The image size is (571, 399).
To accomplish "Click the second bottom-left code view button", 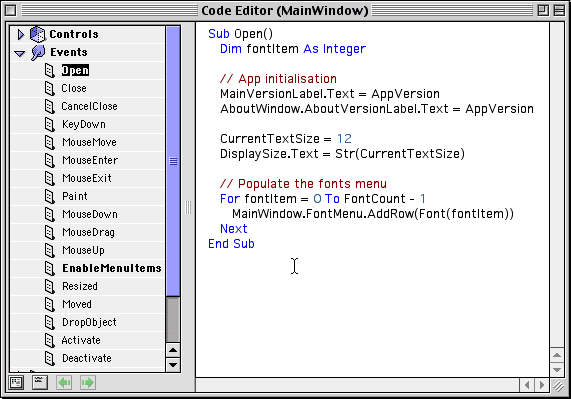I will tap(39, 383).
